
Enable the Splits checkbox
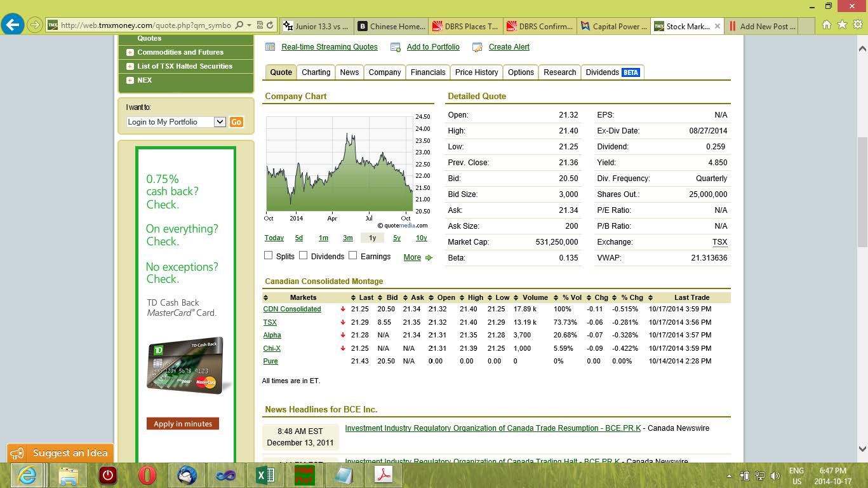[269, 255]
